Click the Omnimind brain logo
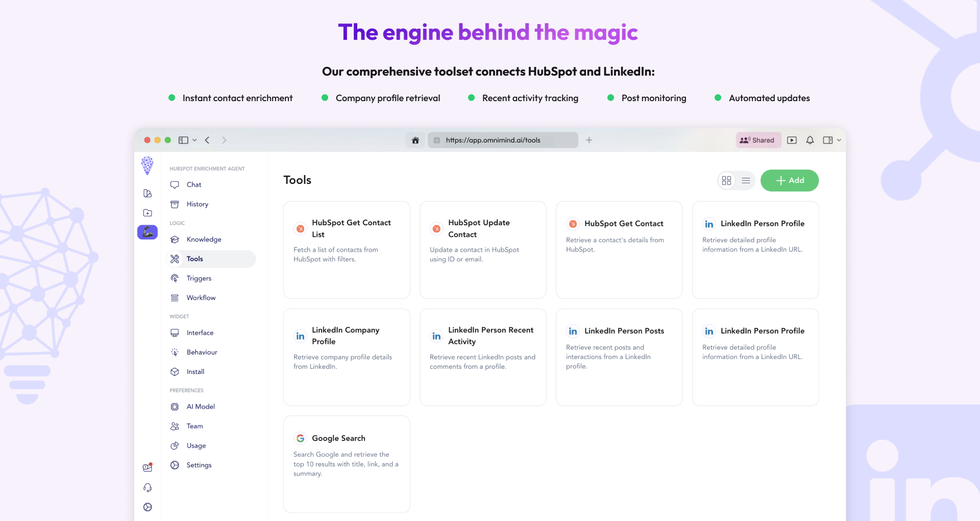Screen dimensions: 980x521 [148, 165]
